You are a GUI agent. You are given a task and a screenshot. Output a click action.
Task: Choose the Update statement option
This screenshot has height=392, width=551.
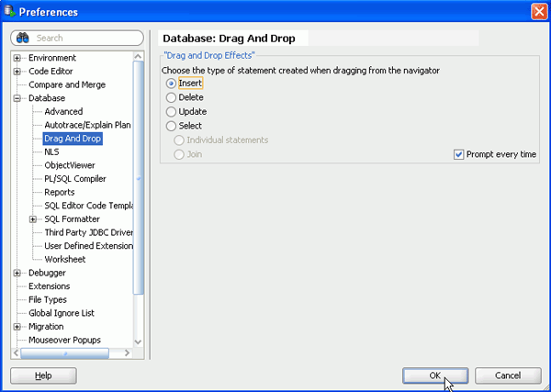click(x=171, y=112)
